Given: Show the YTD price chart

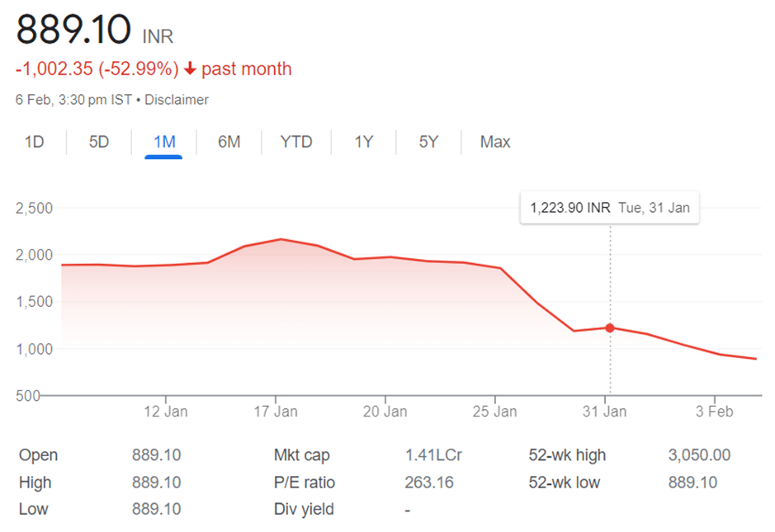Looking at the screenshot, I should (296, 142).
